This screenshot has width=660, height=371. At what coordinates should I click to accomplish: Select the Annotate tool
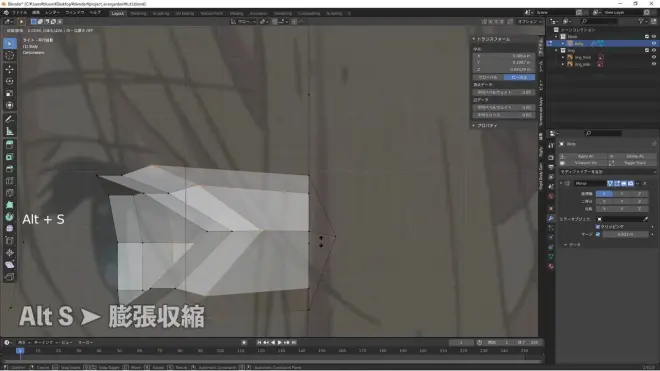point(10,119)
